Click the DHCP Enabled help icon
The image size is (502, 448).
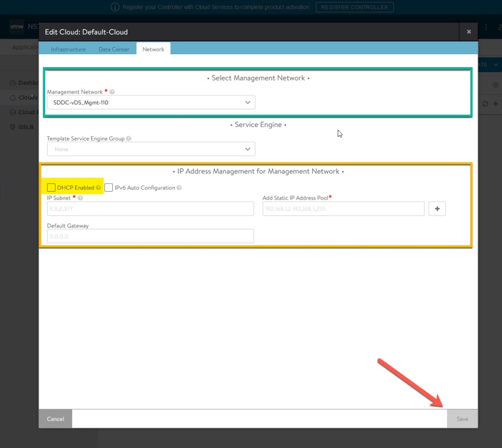99,188
